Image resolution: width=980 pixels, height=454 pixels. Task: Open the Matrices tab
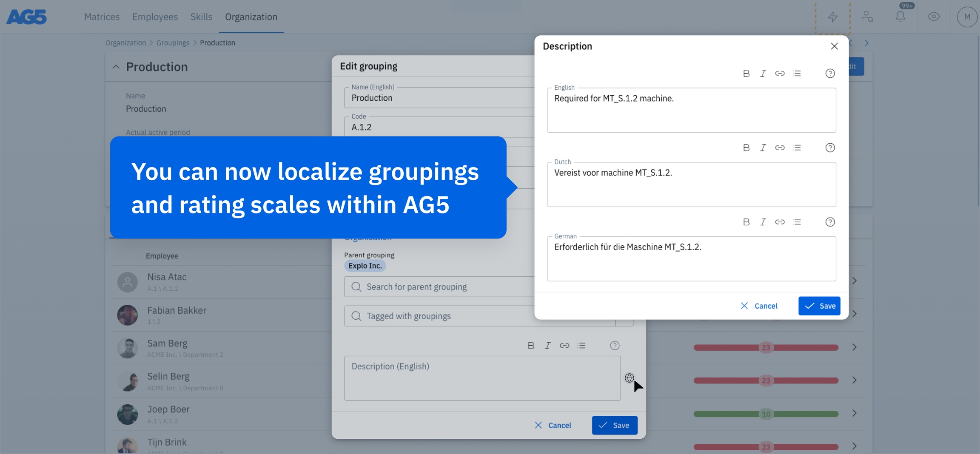click(102, 17)
